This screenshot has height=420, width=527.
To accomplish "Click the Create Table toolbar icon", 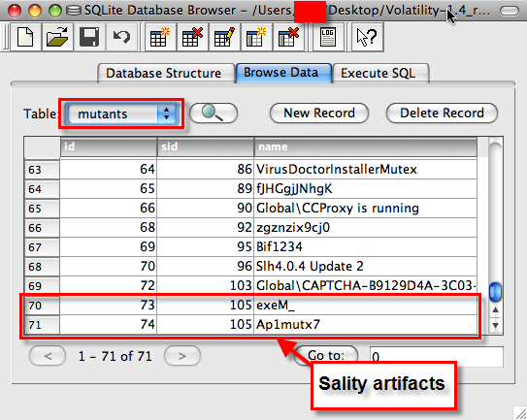I will coord(159,37).
